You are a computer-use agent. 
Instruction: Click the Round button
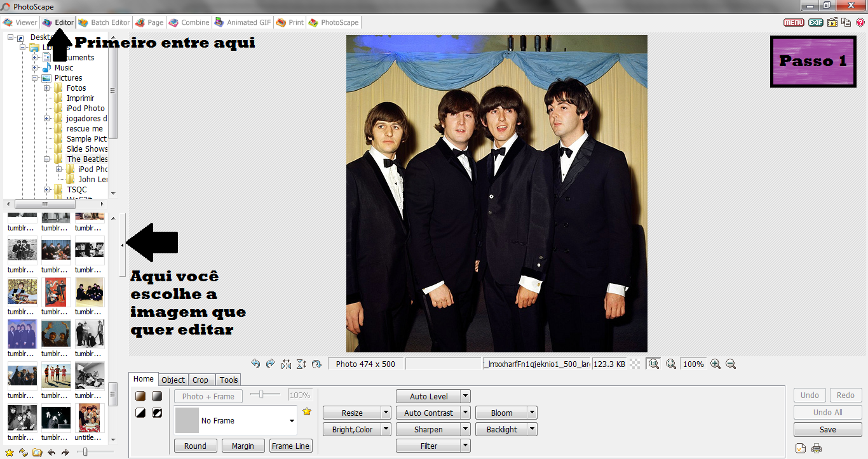[x=195, y=446]
